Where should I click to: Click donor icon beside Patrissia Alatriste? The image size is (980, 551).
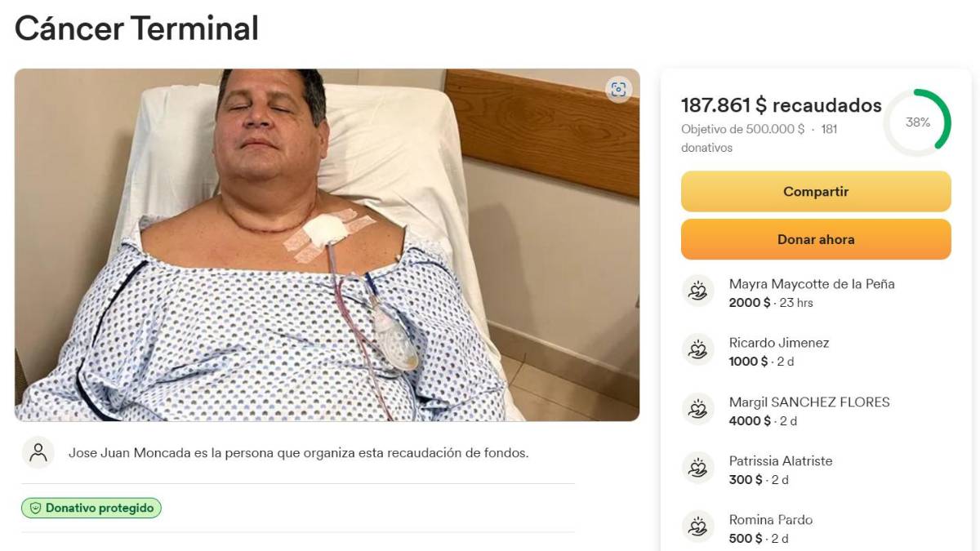[x=697, y=469]
